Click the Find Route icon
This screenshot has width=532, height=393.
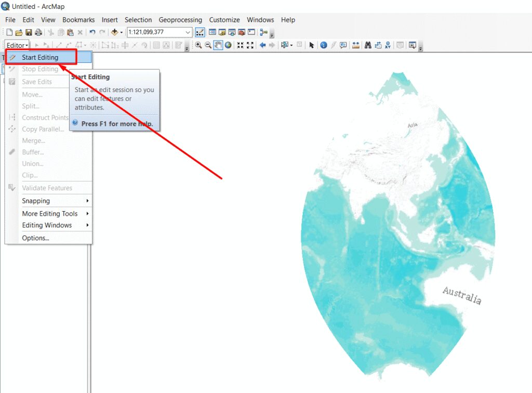click(x=378, y=45)
